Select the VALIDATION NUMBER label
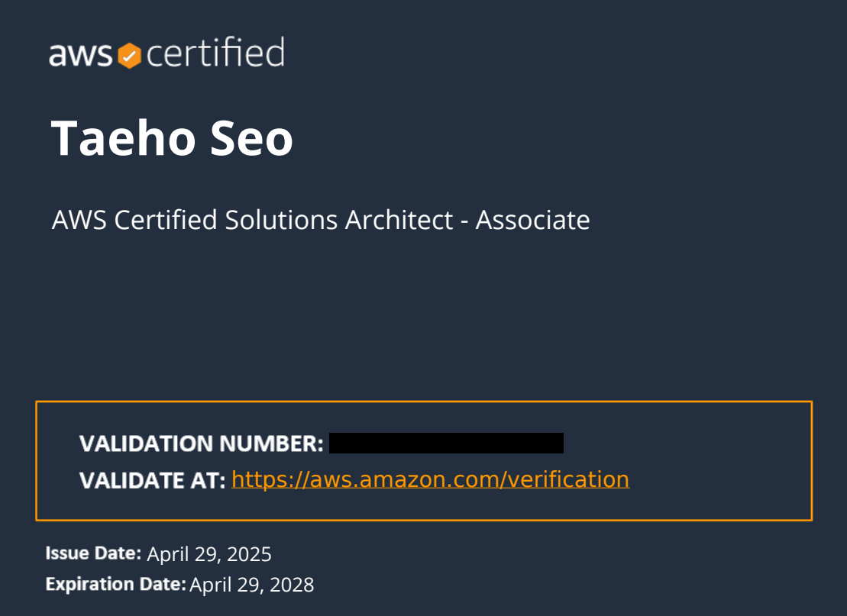 [x=202, y=443]
